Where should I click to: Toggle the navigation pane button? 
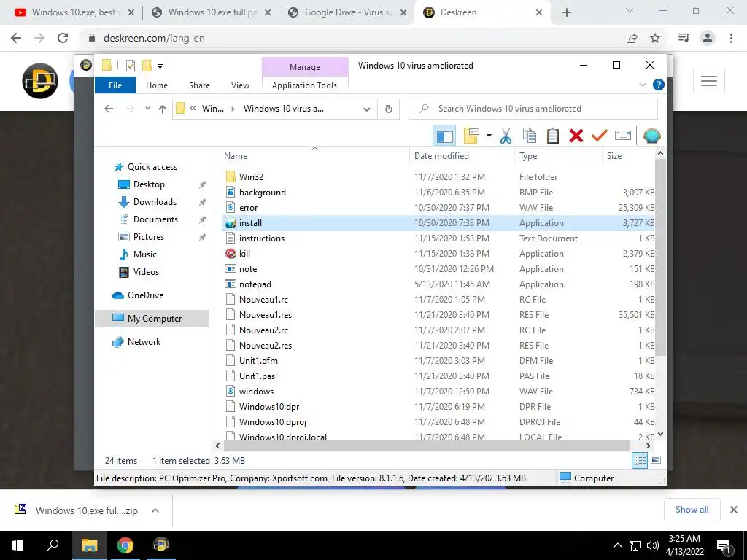pyautogui.click(x=444, y=136)
